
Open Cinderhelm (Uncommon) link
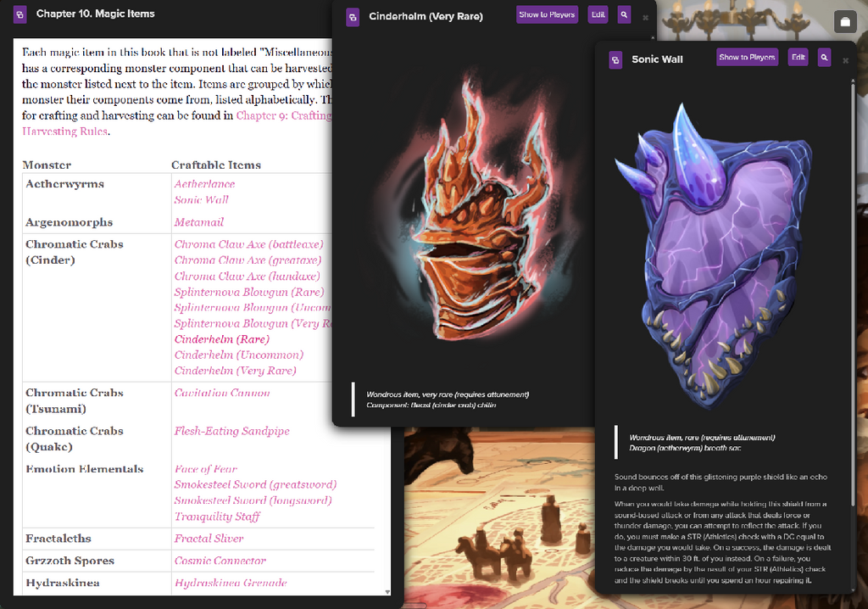click(x=238, y=355)
